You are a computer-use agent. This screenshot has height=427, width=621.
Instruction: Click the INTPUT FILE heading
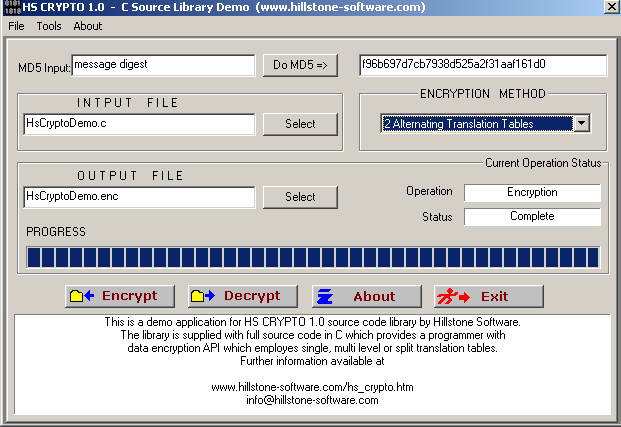[x=128, y=103]
